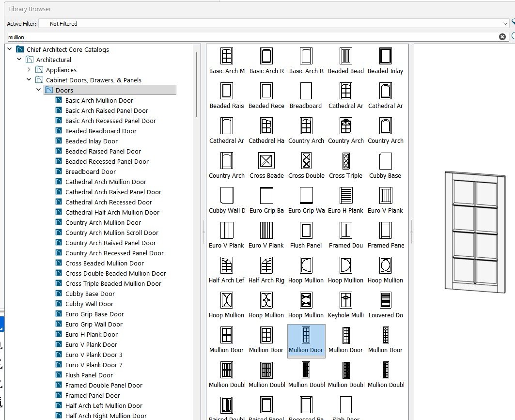515x420 pixels.
Task: Open the Active Filter dropdown
Action: [x=505, y=23]
